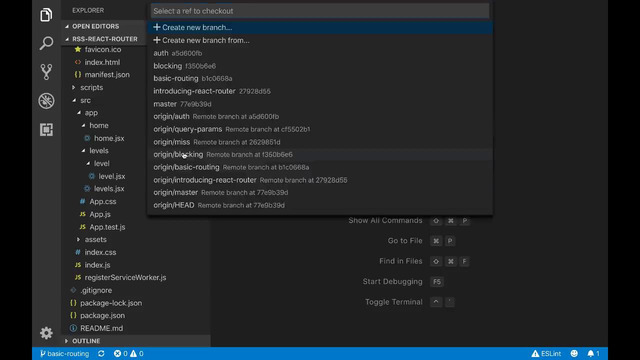Select origin/auth remote branch

[x=320, y=116]
